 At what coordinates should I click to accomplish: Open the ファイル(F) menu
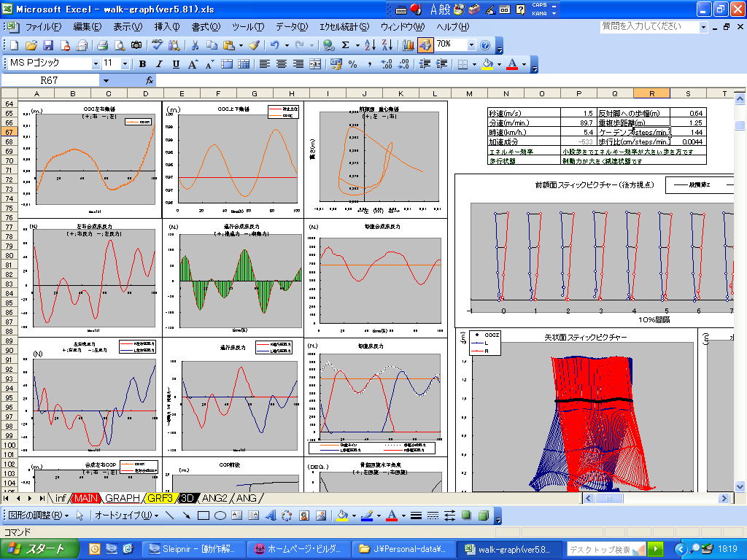(43, 27)
